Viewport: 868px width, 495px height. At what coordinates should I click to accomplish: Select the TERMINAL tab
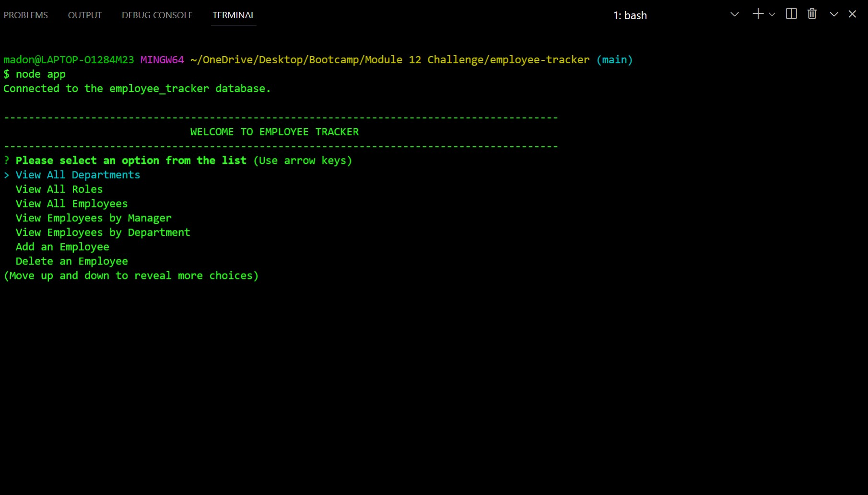point(234,15)
